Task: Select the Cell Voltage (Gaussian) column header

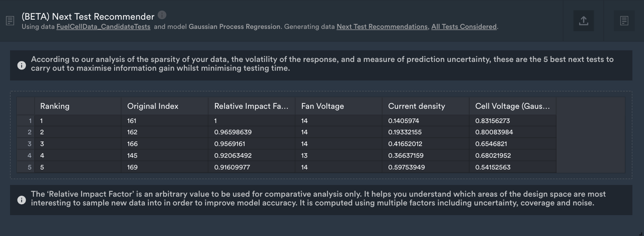Action: coord(513,106)
